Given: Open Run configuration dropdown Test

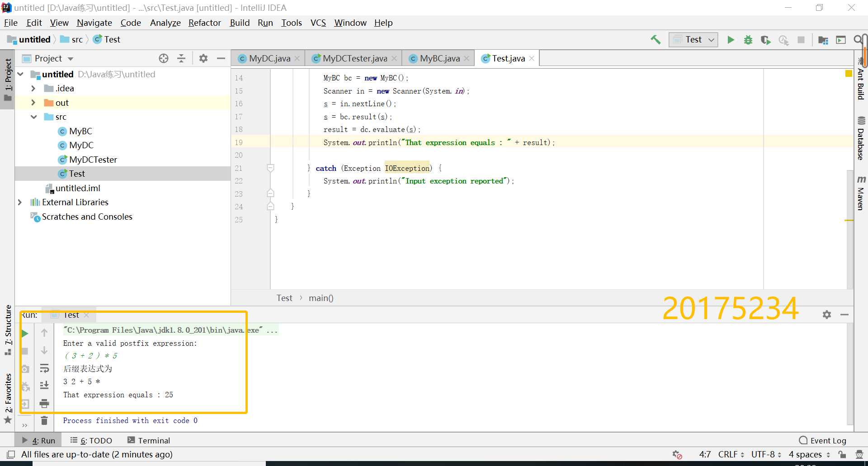Looking at the screenshot, I should coord(693,40).
